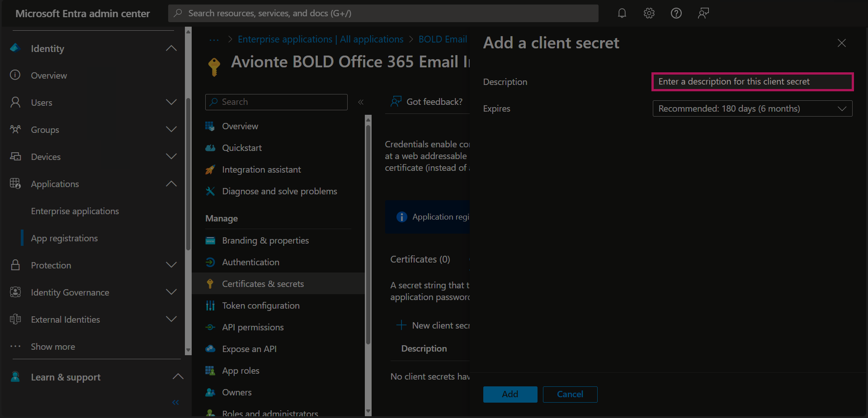This screenshot has width=868, height=418.
Task: Click the top search resources bar
Action: click(383, 13)
